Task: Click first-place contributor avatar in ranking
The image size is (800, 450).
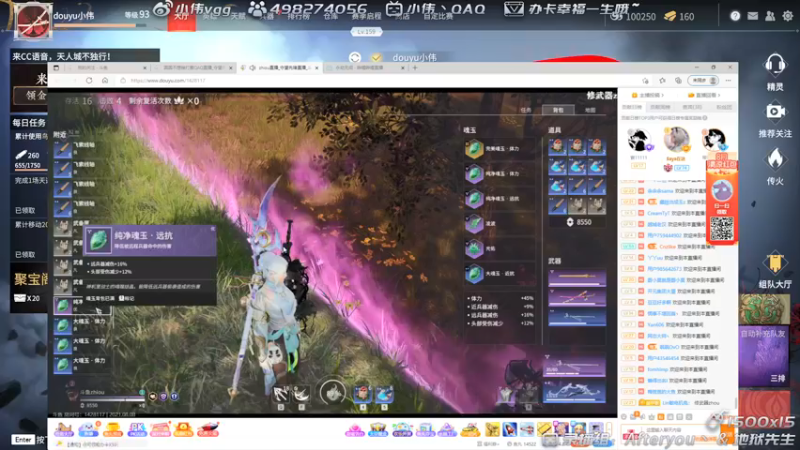Action: click(x=677, y=139)
